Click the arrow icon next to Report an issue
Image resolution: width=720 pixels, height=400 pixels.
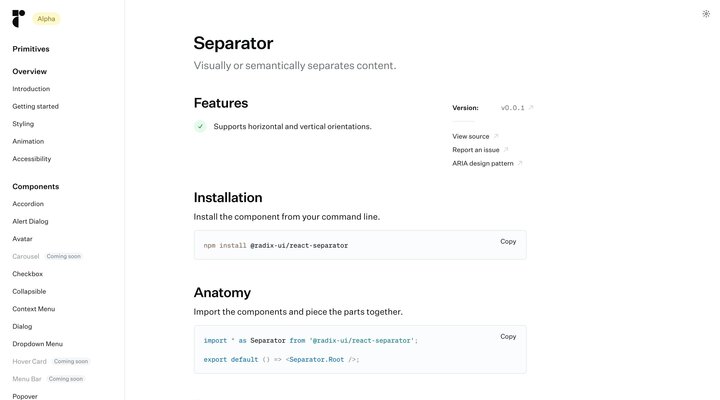(x=506, y=150)
